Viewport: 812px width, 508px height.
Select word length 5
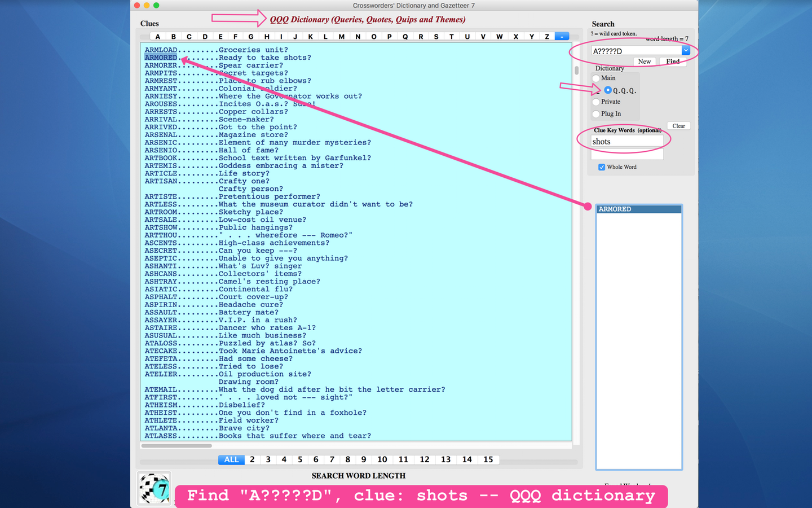click(x=300, y=460)
